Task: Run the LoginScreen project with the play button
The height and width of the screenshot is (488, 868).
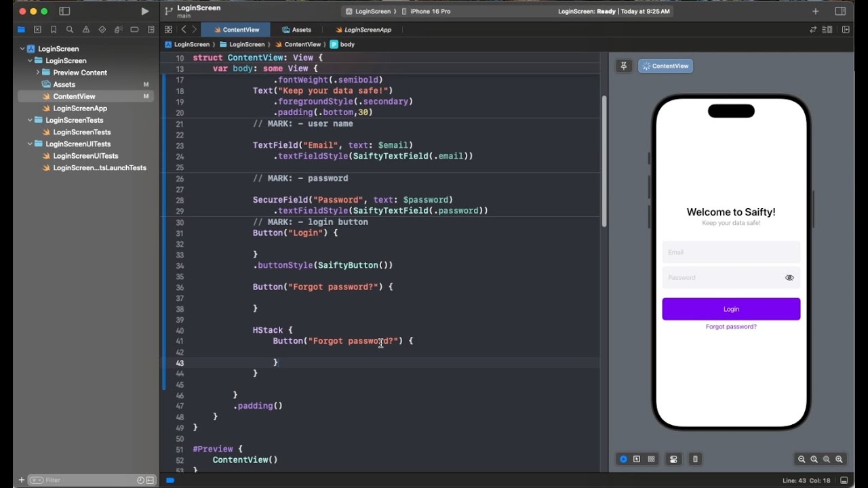Action: tap(144, 12)
